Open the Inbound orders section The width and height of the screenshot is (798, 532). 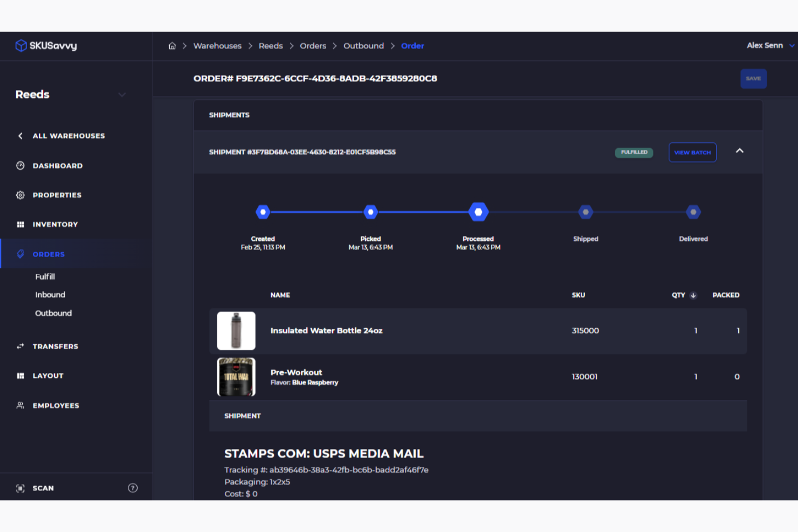tap(50, 295)
